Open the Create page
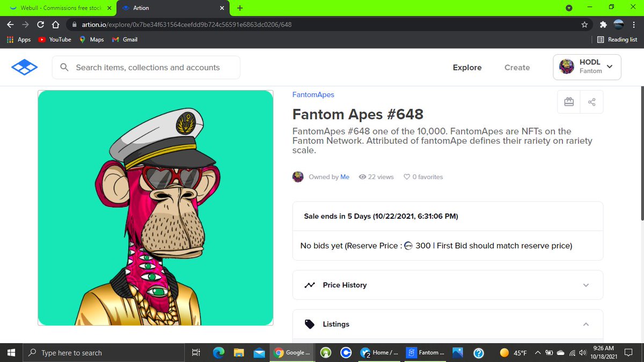 (x=517, y=68)
